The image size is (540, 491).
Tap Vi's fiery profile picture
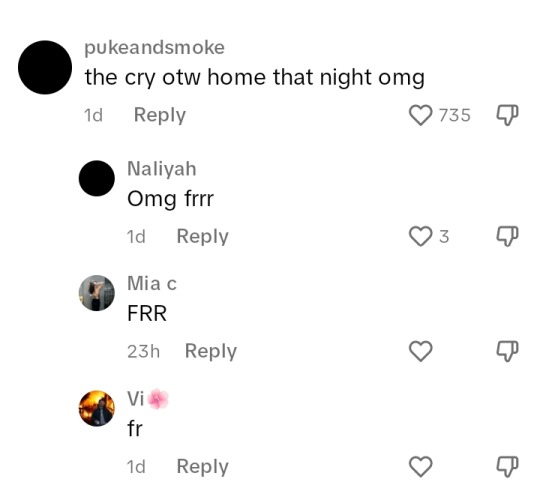tap(97, 408)
